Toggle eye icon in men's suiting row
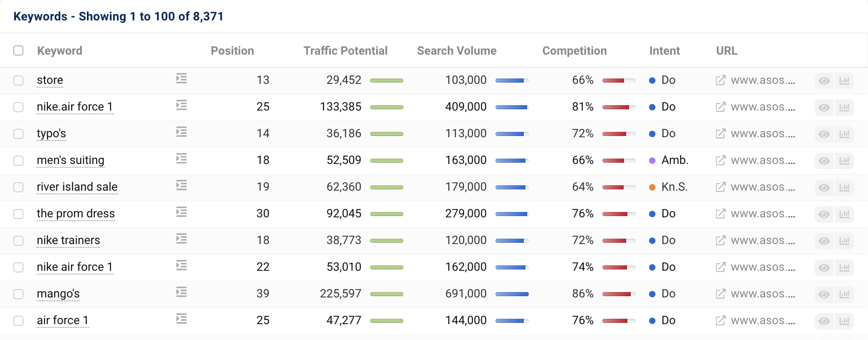The image size is (868, 340). click(824, 161)
